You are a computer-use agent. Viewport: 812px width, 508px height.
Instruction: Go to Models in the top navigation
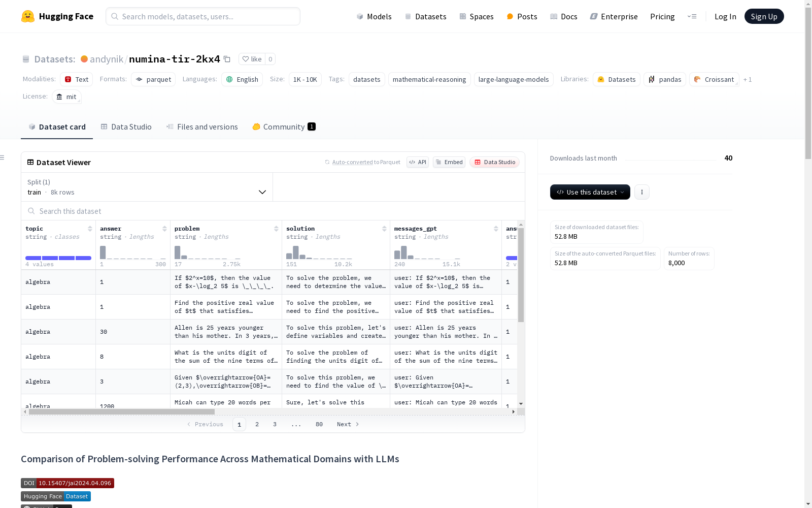coord(374,16)
